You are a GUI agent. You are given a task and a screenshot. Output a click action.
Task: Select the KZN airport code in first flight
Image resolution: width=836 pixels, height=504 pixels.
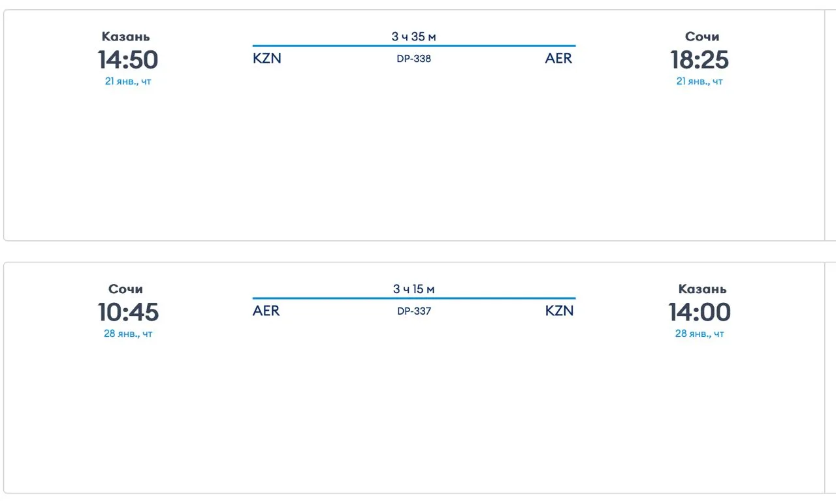click(267, 58)
